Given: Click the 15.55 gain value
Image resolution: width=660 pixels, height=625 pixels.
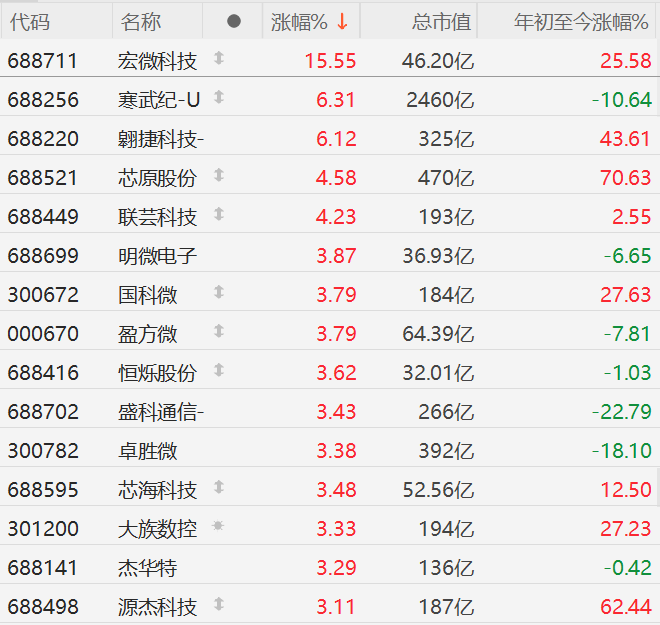Looking at the screenshot, I should coord(330,61).
